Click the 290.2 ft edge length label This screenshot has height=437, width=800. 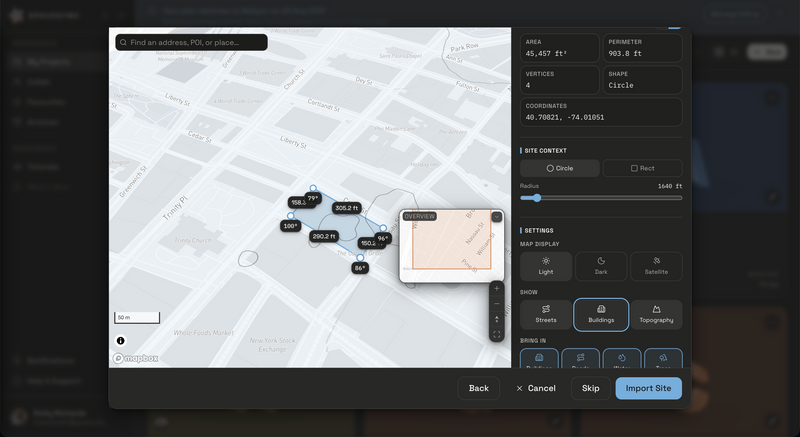(324, 236)
